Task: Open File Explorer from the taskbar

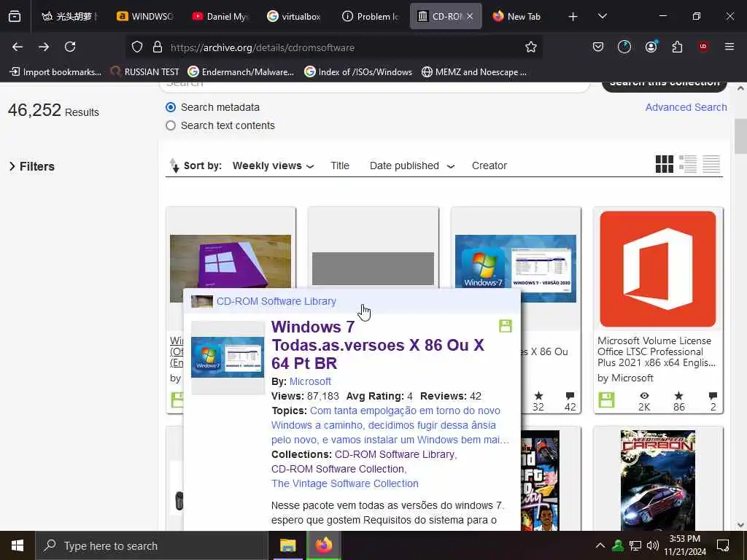Action: pyautogui.click(x=287, y=545)
